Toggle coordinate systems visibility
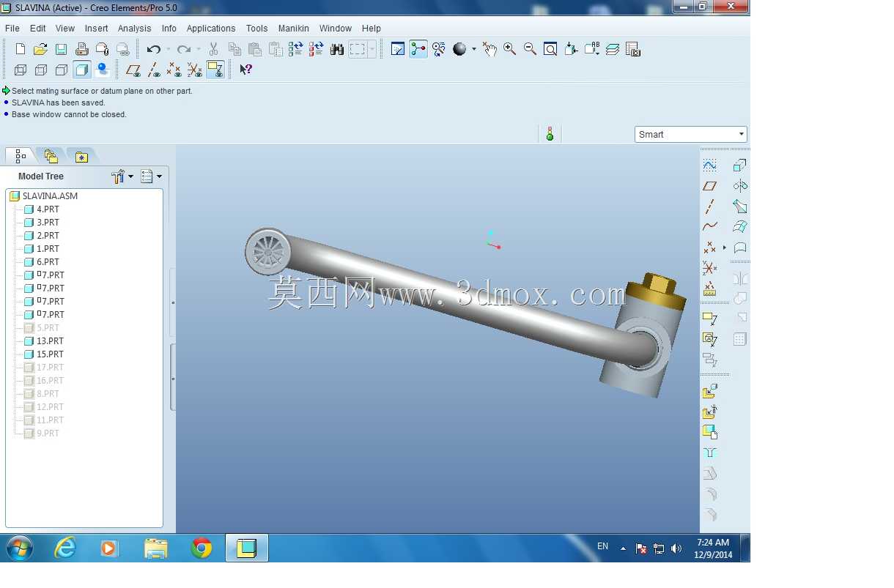This screenshot has height=588, width=894. [x=194, y=70]
